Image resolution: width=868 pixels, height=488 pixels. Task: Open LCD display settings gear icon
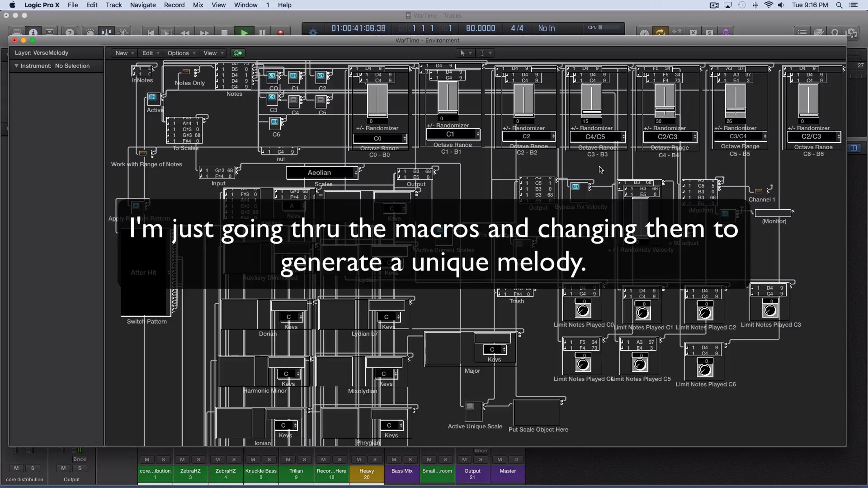tap(313, 32)
